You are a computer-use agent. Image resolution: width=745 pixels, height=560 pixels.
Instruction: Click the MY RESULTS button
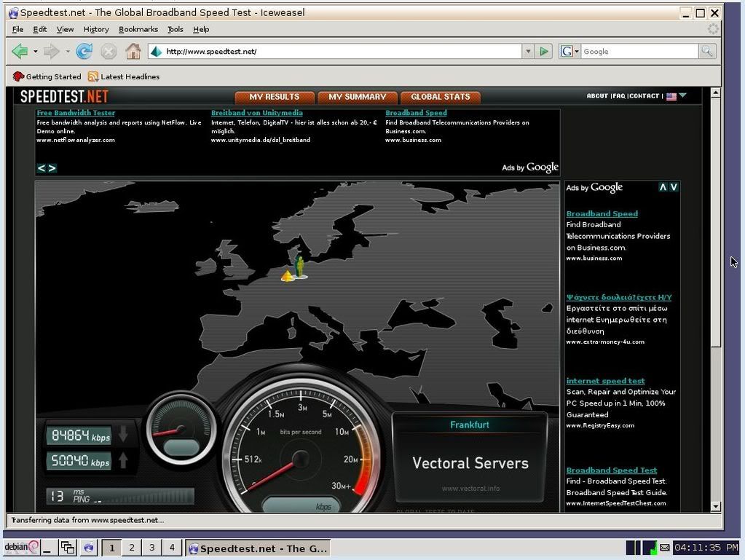275,97
